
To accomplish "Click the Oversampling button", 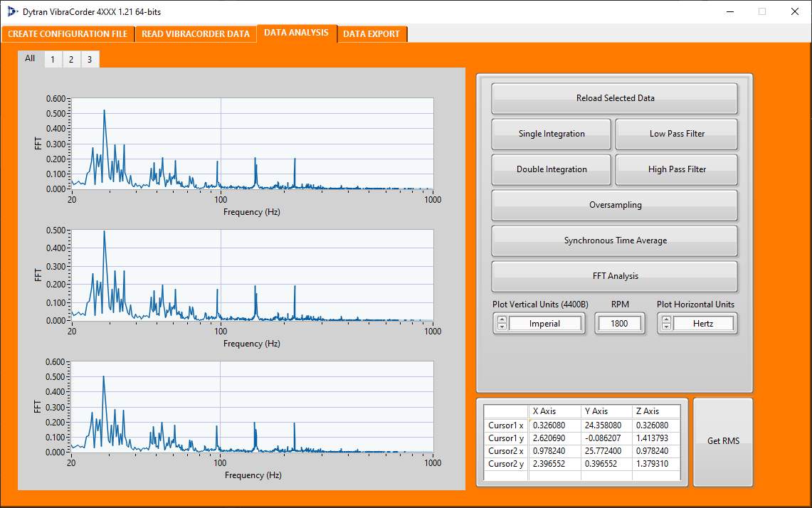I will point(614,205).
